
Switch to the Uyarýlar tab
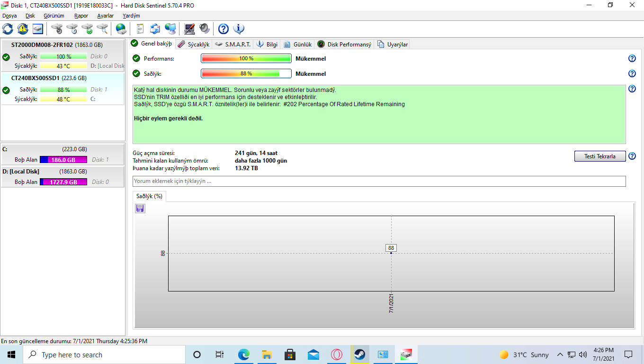click(x=393, y=44)
